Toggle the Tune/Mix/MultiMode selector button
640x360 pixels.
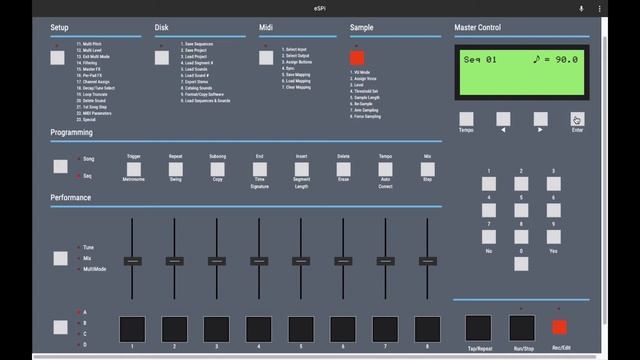[x=60, y=258]
